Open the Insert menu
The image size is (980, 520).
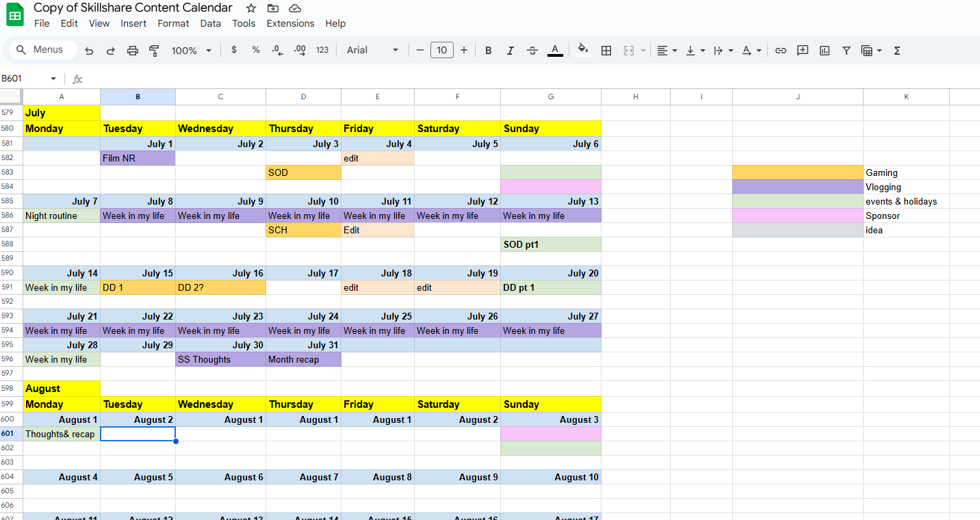pyautogui.click(x=133, y=23)
